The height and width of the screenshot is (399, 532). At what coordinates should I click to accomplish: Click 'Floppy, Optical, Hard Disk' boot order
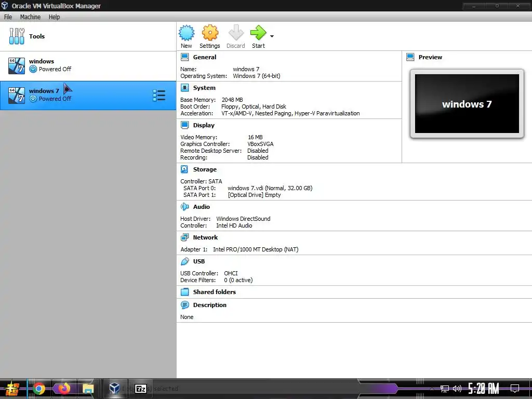254,107
